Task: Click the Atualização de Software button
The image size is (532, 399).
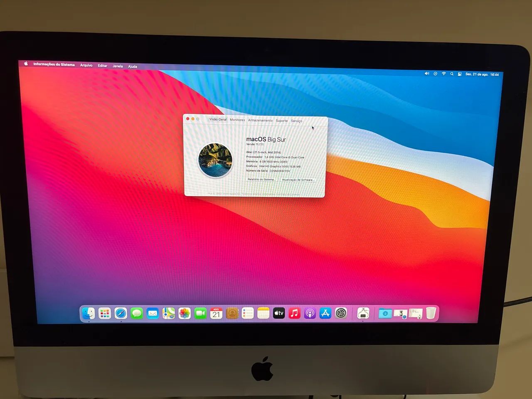Action: click(298, 180)
